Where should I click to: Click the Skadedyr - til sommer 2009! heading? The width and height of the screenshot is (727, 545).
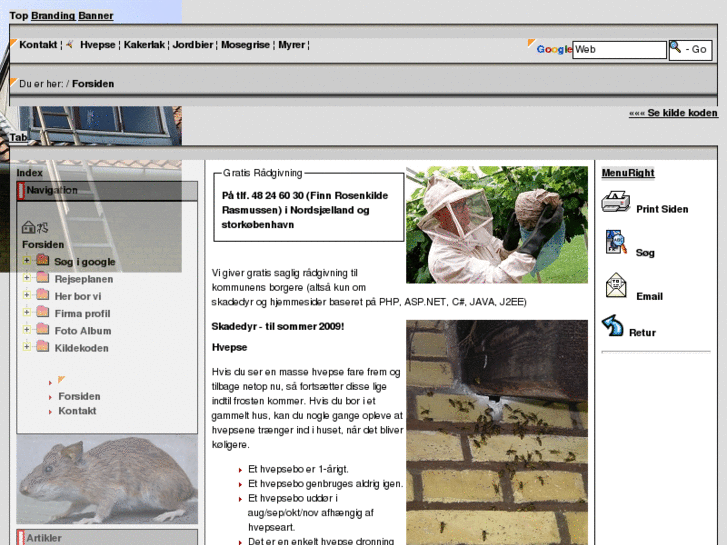click(278, 326)
